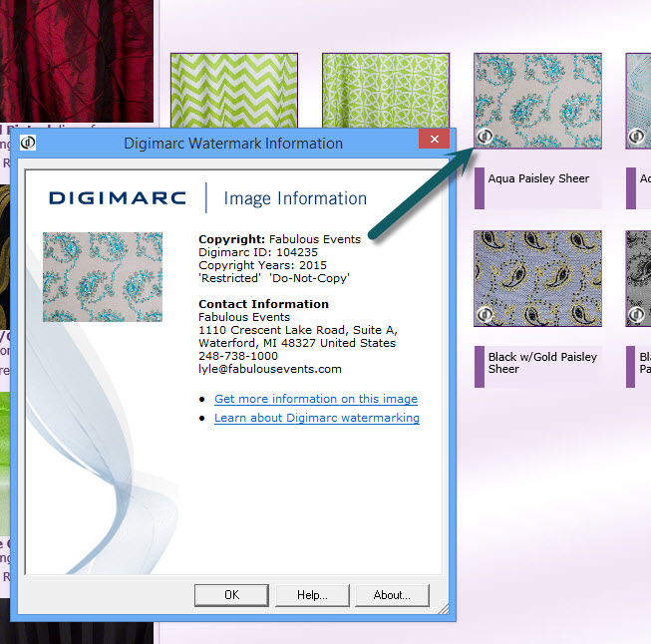Click the Waterford, MI 48327 United States line
Image resolution: width=651 pixels, height=644 pixels.
point(297,343)
